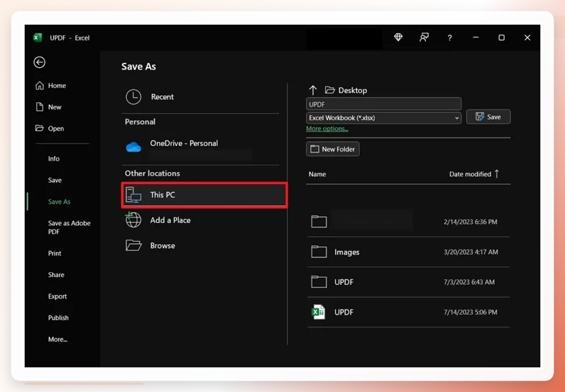
Task: Click More... in left sidebar
Action: (58, 339)
